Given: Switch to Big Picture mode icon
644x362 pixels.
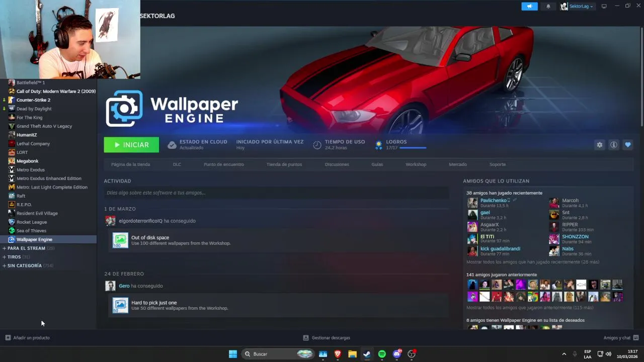Looking at the screenshot, I should pos(604,6).
